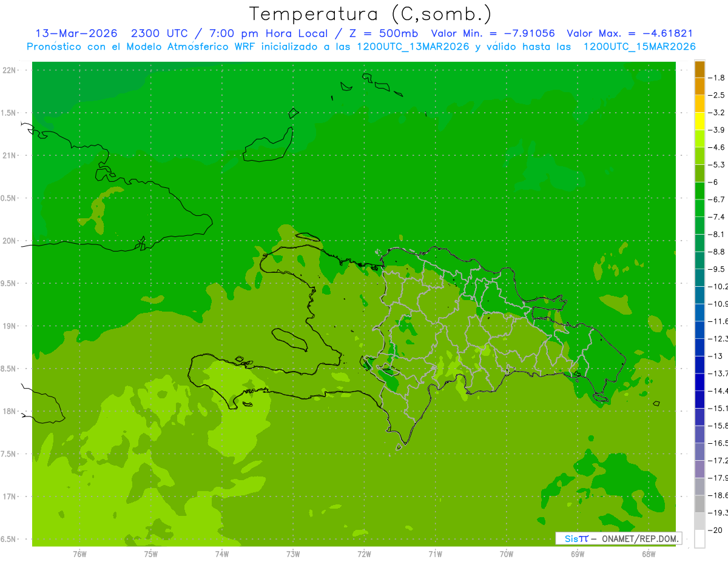Click the 'ONAMET/REP.DOM.' credit label
Viewport: 728px width, 562px height.
point(639,538)
